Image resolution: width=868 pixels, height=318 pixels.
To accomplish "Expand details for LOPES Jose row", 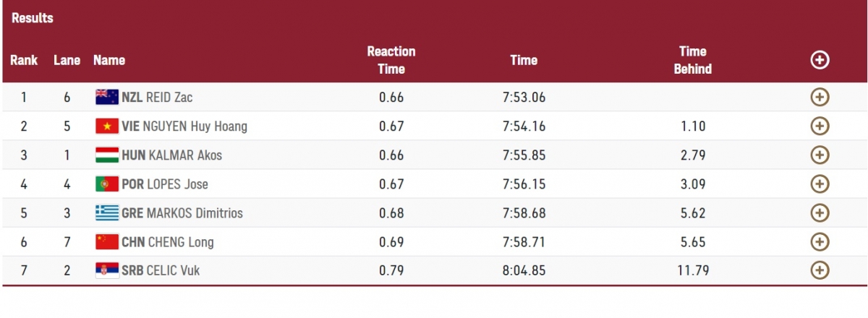I will point(819,184).
